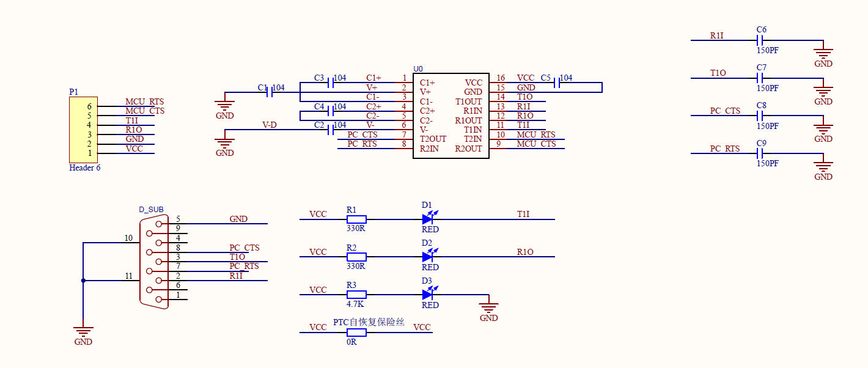Select the P1 Header 6 connector body
This screenshot has width=868, height=368.
click(83, 130)
